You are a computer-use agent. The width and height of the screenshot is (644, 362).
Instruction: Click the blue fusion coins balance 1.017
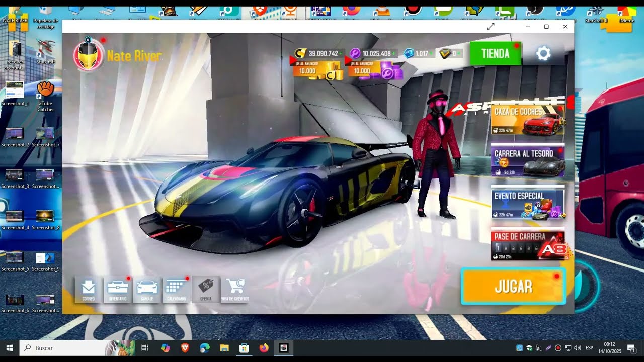418,53
